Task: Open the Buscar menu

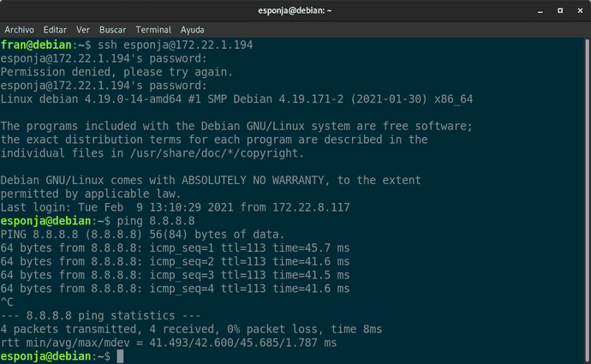Action: [112, 29]
